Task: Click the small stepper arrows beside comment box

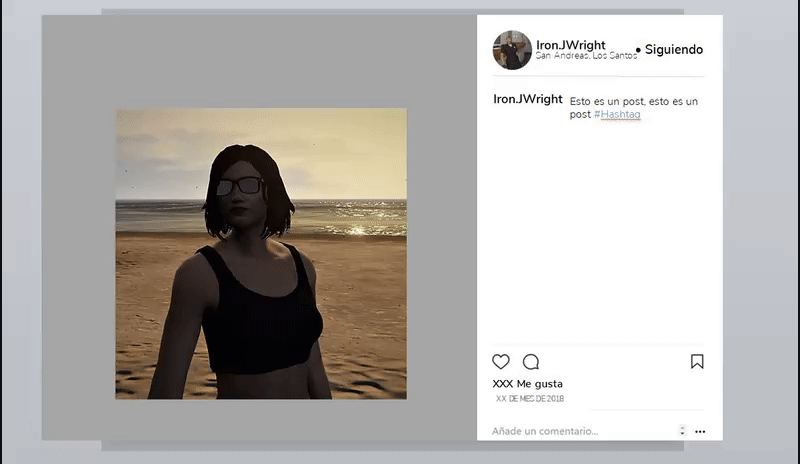Action: click(x=682, y=430)
